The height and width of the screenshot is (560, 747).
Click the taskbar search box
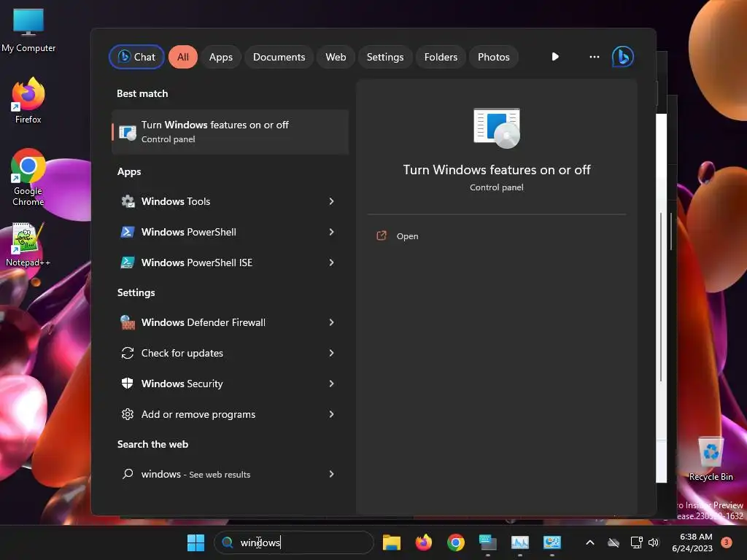click(294, 542)
